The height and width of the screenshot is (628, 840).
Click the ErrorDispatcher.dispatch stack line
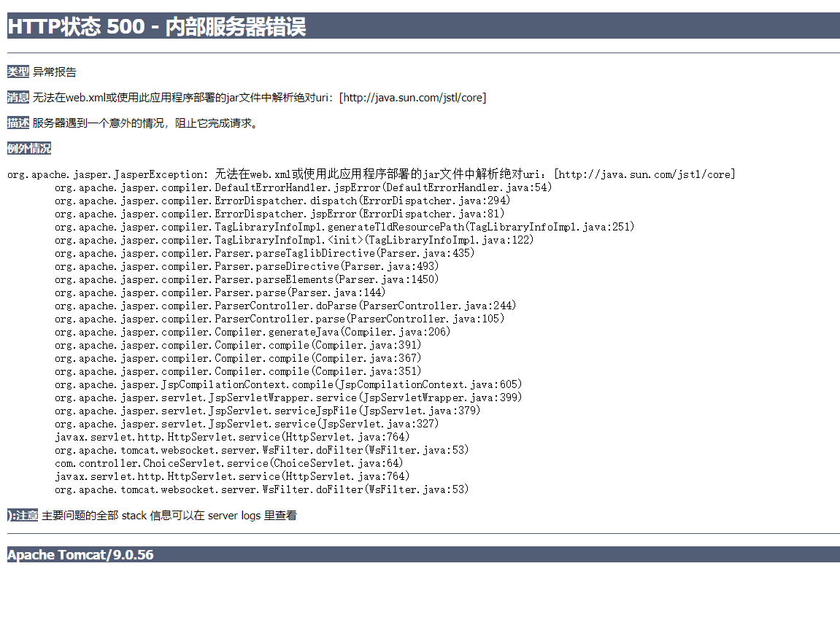[282, 201]
